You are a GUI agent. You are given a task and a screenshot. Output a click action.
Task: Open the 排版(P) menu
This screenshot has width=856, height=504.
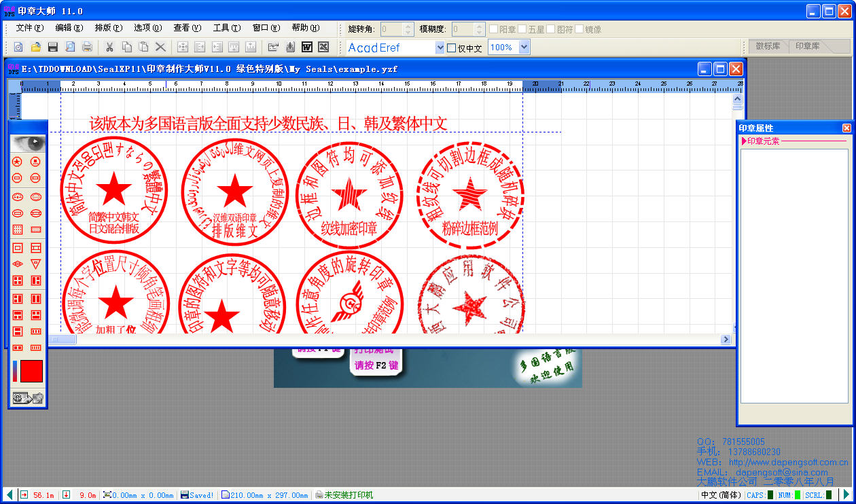[108, 28]
